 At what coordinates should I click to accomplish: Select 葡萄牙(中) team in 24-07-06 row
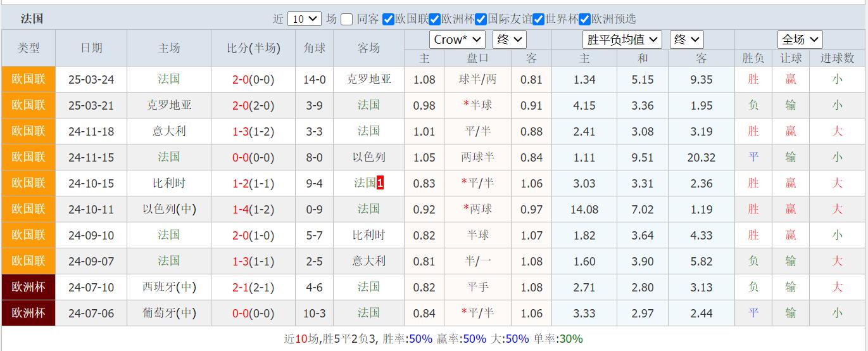[169, 313]
